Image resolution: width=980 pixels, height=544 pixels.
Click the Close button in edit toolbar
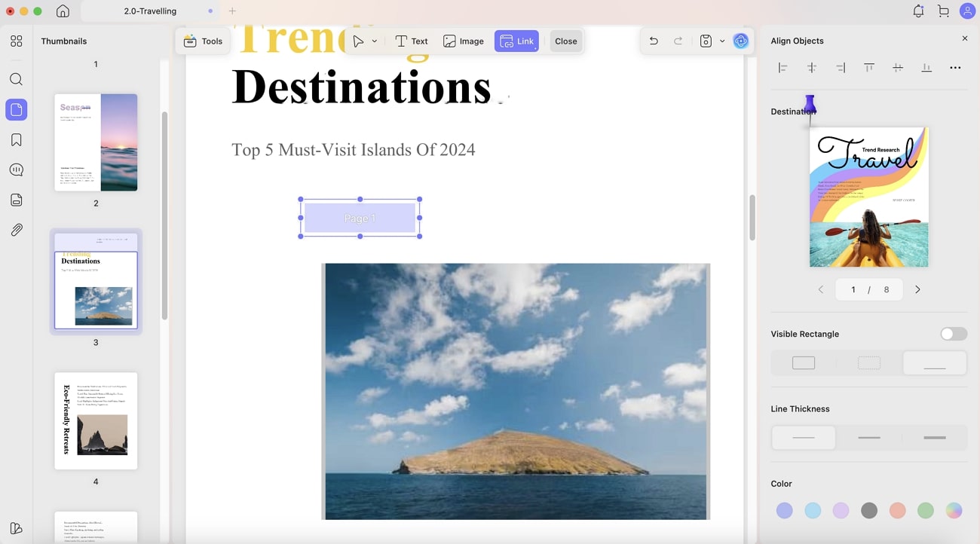point(566,41)
